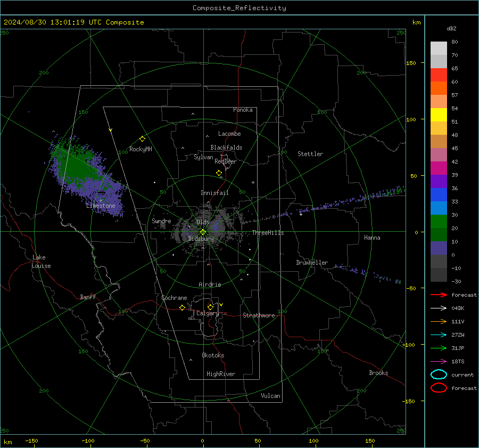Click the yellow diamond marker near RockyMH
The width and height of the screenshot is (479, 448).
[142, 139]
